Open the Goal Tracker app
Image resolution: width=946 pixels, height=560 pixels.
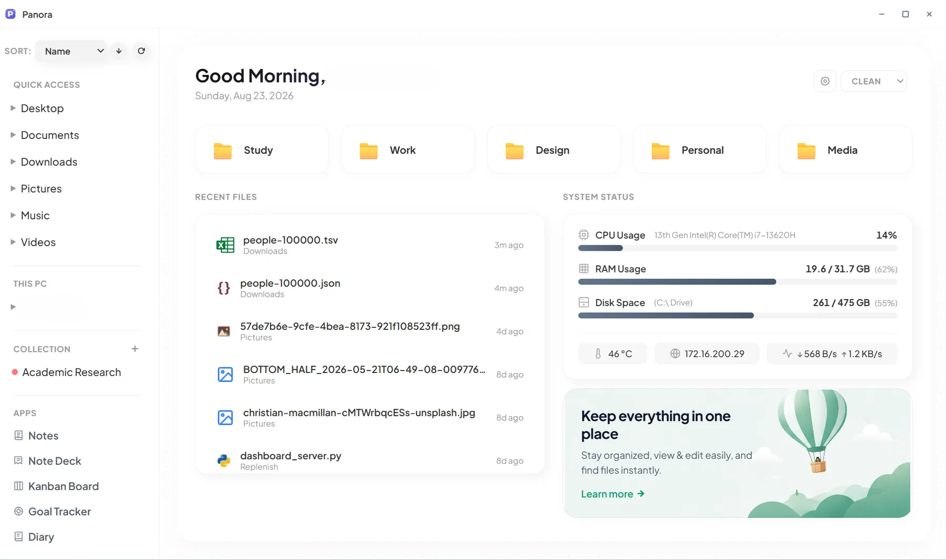tap(53, 511)
